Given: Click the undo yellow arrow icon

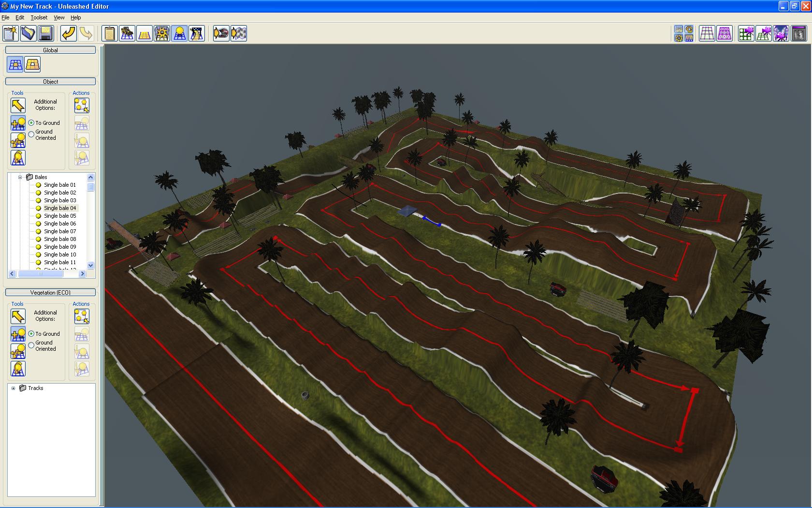Looking at the screenshot, I should click(x=69, y=33).
